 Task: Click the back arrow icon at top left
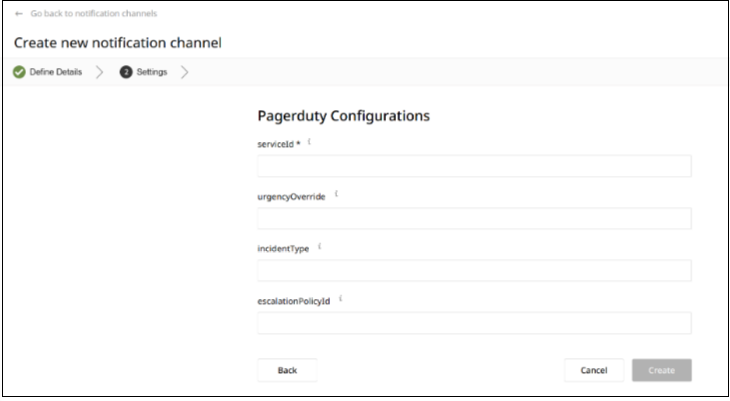pos(19,13)
